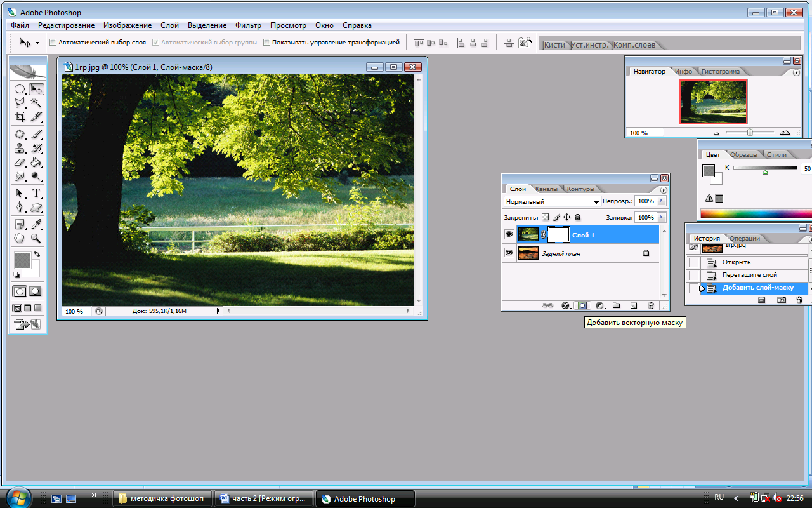Toggle lock all padlock in Закрепить row
This screenshot has height=508, width=812.
(x=577, y=217)
